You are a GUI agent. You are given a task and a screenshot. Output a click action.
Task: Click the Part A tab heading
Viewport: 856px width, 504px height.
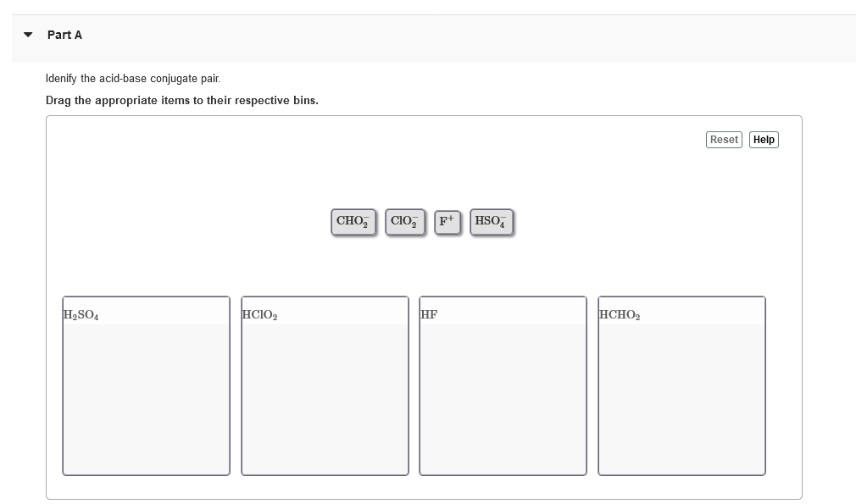[64, 35]
